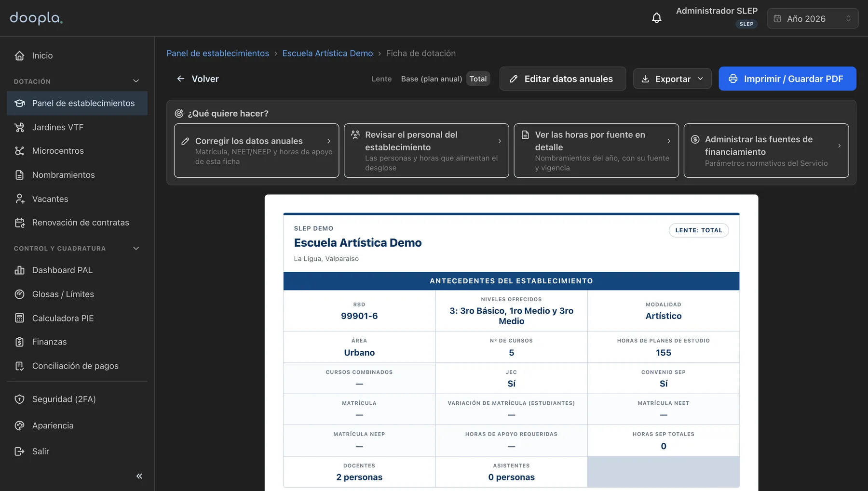
Task: Open Ver las horas por fuente en detalle card
Action: [596, 150]
